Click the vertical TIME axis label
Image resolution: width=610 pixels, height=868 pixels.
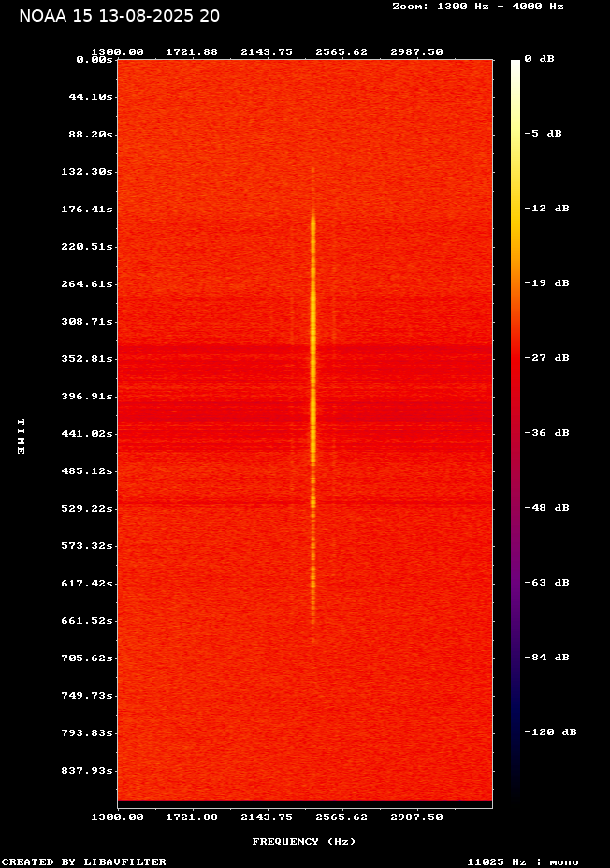pos(21,436)
